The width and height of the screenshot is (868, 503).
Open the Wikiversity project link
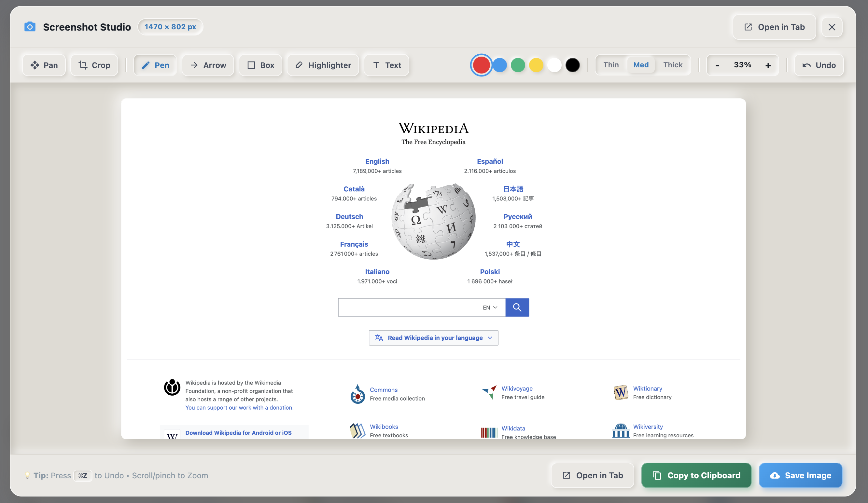point(648,427)
